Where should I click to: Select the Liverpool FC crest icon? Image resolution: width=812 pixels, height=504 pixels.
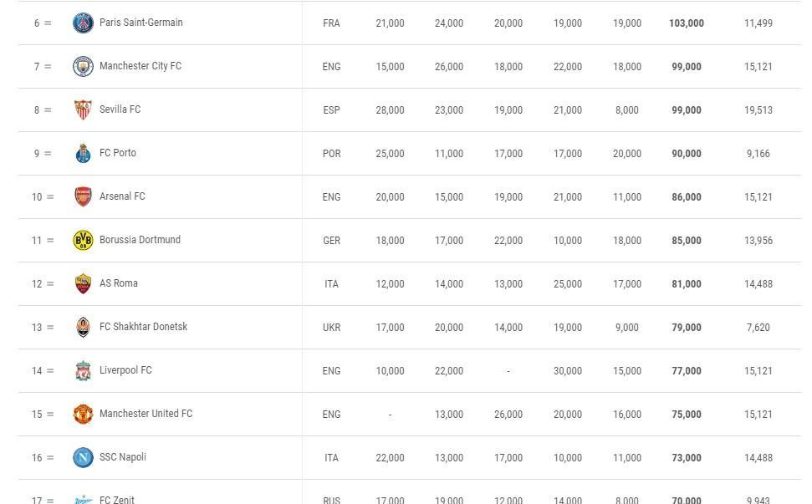pyautogui.click(x=83, y=370)
